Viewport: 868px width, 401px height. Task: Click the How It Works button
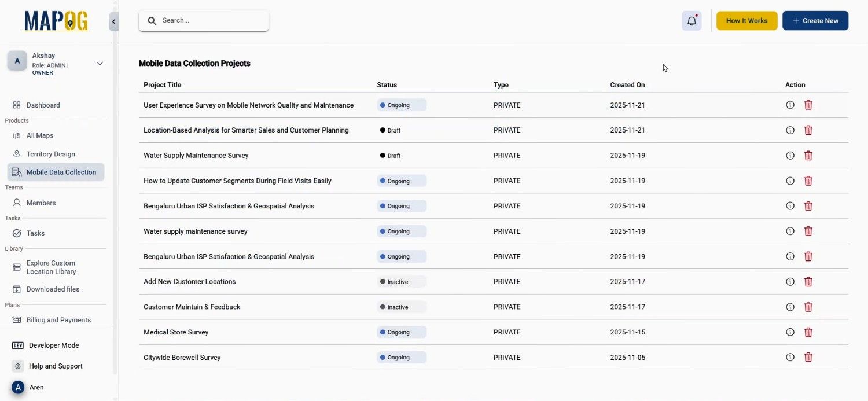(746, 21)
